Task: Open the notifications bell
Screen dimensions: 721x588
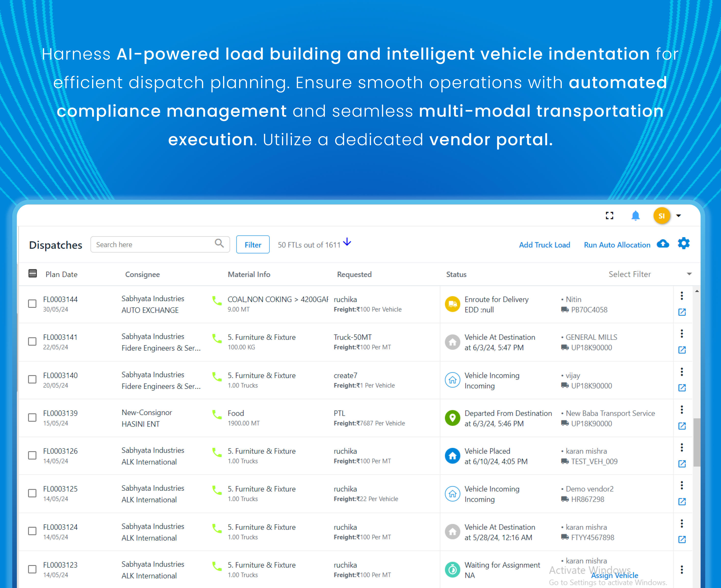Action: pos(636,216)
